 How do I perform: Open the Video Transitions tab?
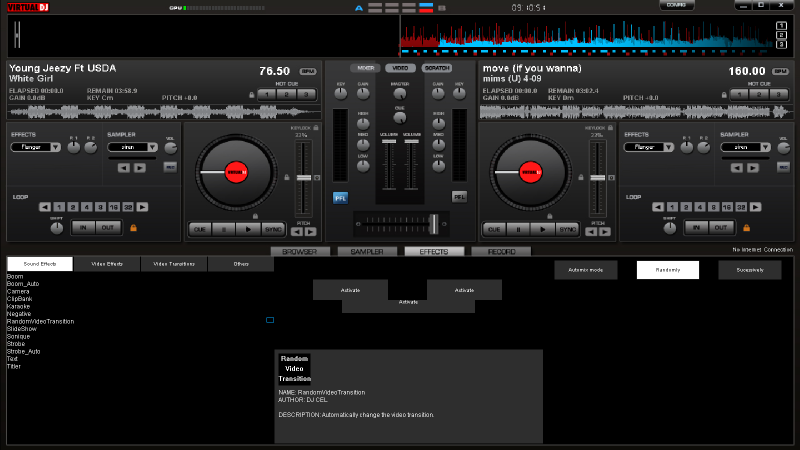tap(174, 264)
